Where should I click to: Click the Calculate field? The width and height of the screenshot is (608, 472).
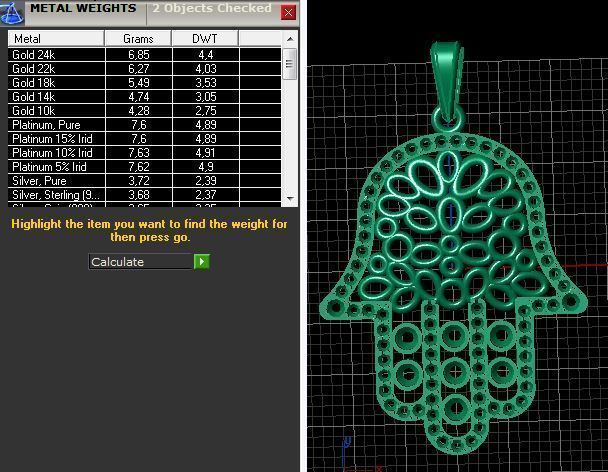pos(141,262)
